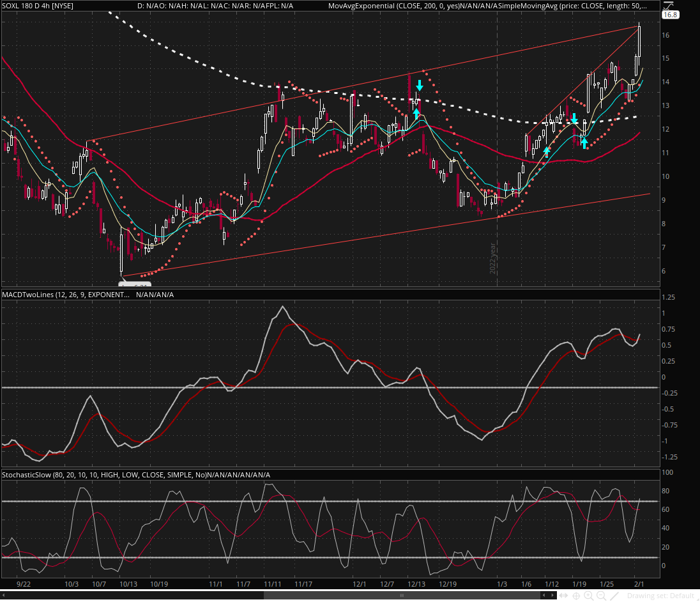
Task: Click the SOXL 180 D 4h chart title
Action: tap(38, 6)
